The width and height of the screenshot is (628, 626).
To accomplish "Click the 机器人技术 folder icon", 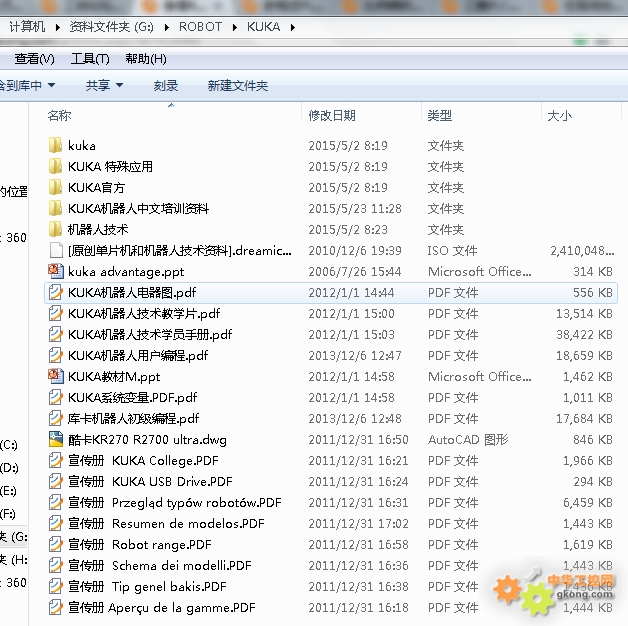I will tap(56, 229).
